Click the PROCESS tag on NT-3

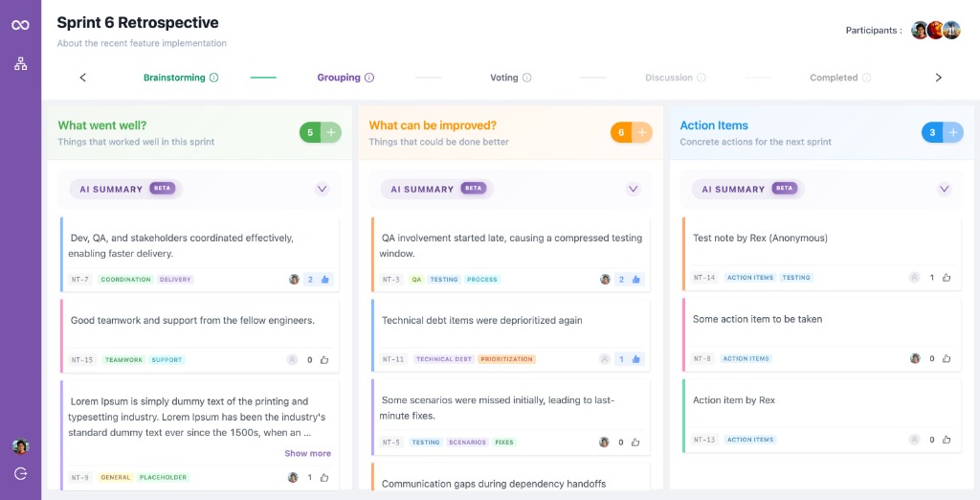482,280
